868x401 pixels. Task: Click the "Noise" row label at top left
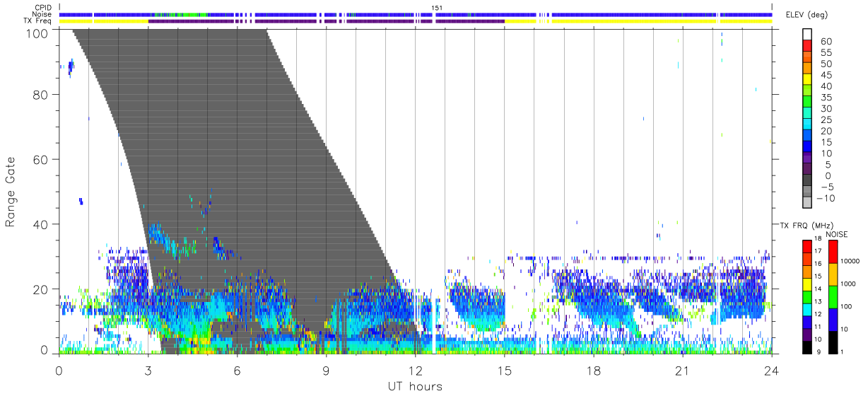pyautogui.click(x=41, y=14)
